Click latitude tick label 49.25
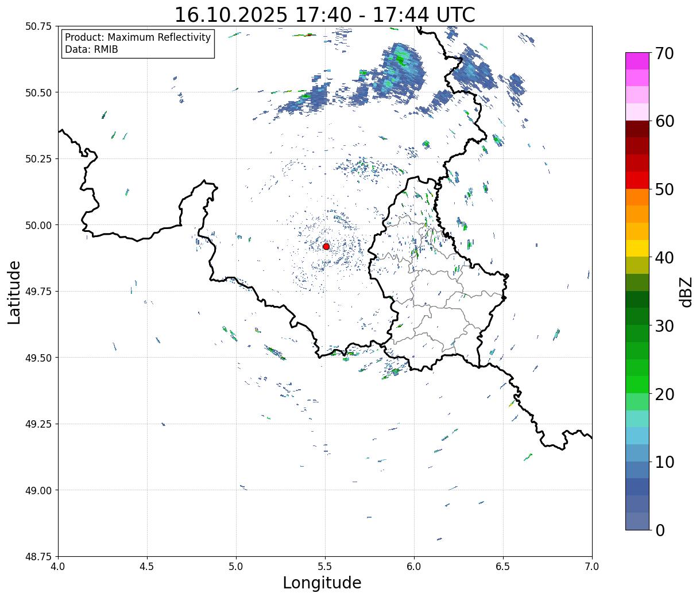This screenshot has height=597, width=700. click(x=38, y=424)
